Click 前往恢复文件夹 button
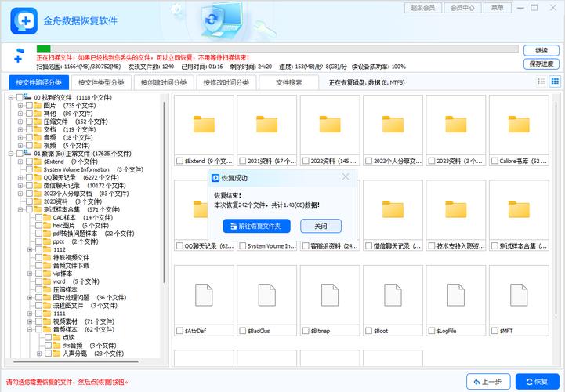 (257, 226)
